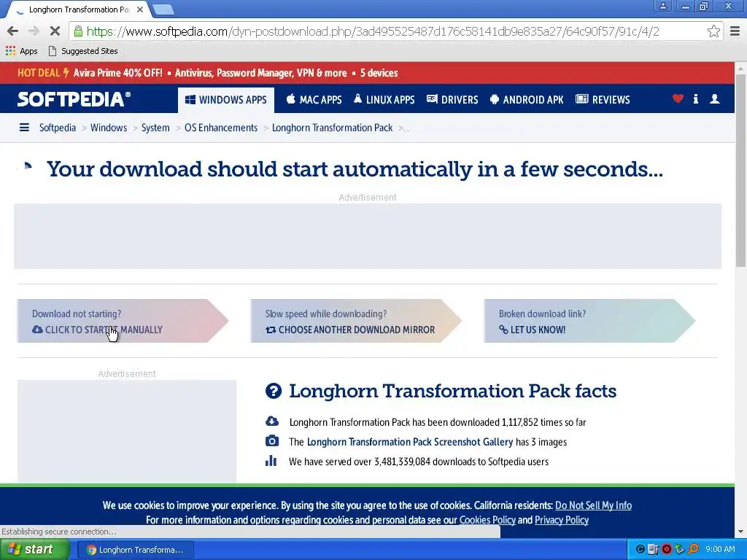Select the Windows Apps tab
This screenshot has height=560, width=747.
pyautogui.click(x=226, y=100)
